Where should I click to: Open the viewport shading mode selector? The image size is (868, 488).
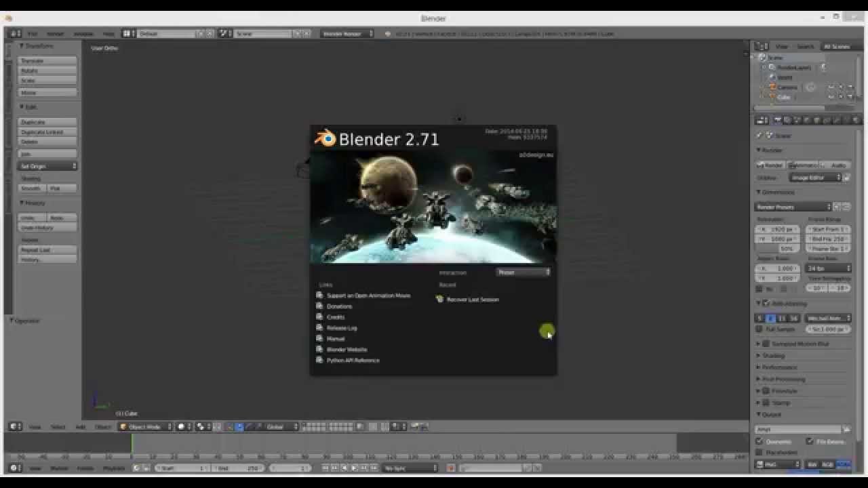tap(184, 426)
